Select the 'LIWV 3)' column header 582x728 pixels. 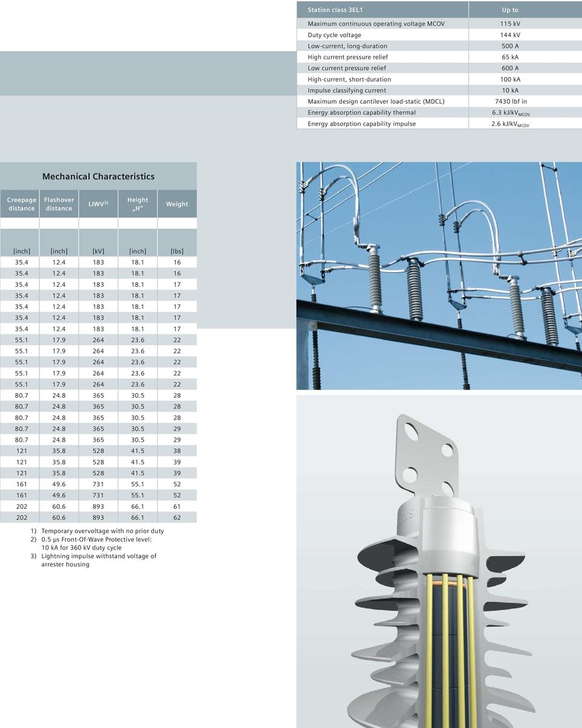coord(98,204)
